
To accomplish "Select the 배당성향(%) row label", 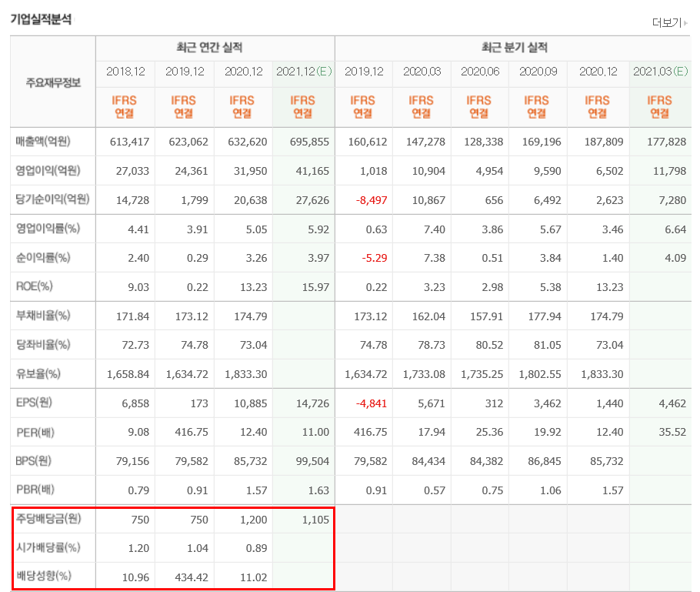I will tap(43, 576).
